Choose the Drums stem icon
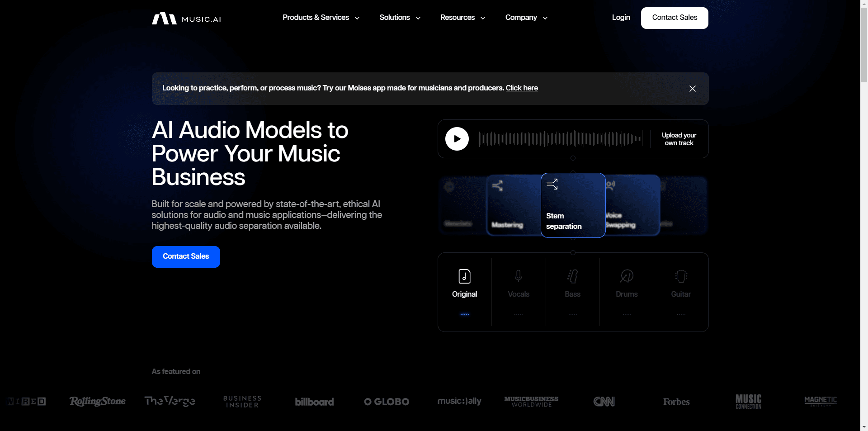 coord(627,276)
